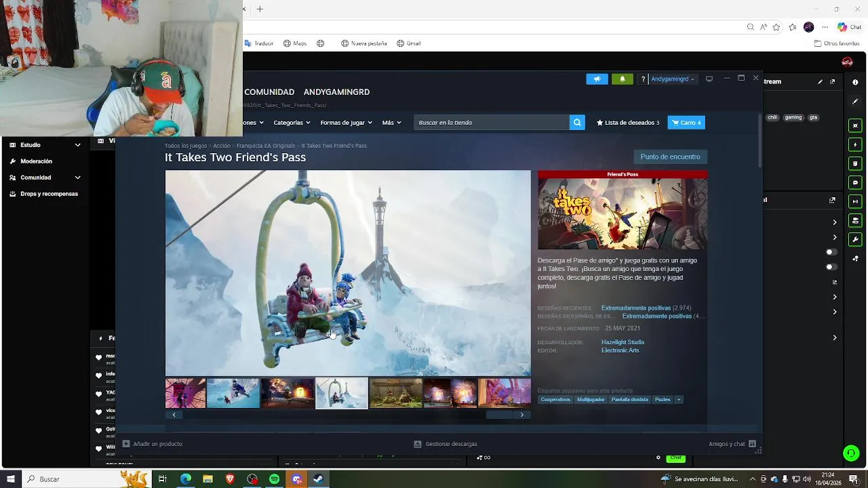The width and height of the screenshot is (868, 488).
Task: Expand the Categorías dropdown
Action: point(292,123)
